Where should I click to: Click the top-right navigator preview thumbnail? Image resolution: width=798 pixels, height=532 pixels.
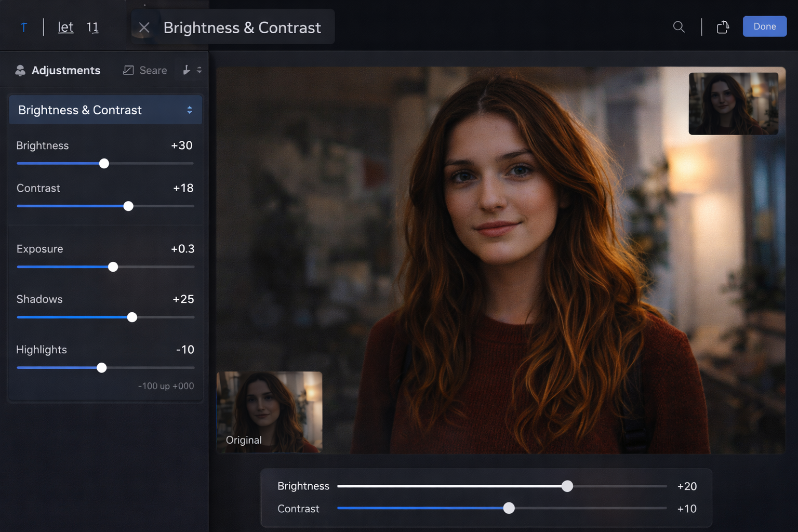tap(733, 103)
